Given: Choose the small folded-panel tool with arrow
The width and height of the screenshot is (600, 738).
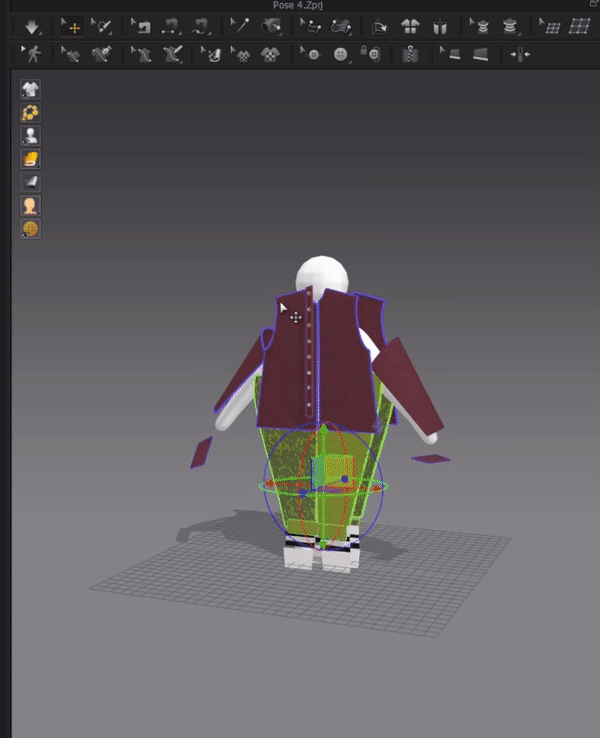Looking at the screenshot, I should 450,54.
